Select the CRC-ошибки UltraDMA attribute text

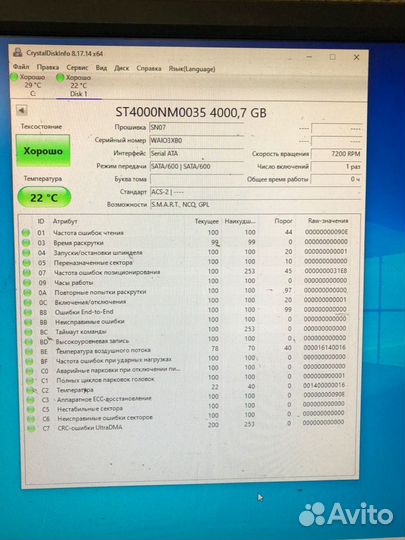90,428
